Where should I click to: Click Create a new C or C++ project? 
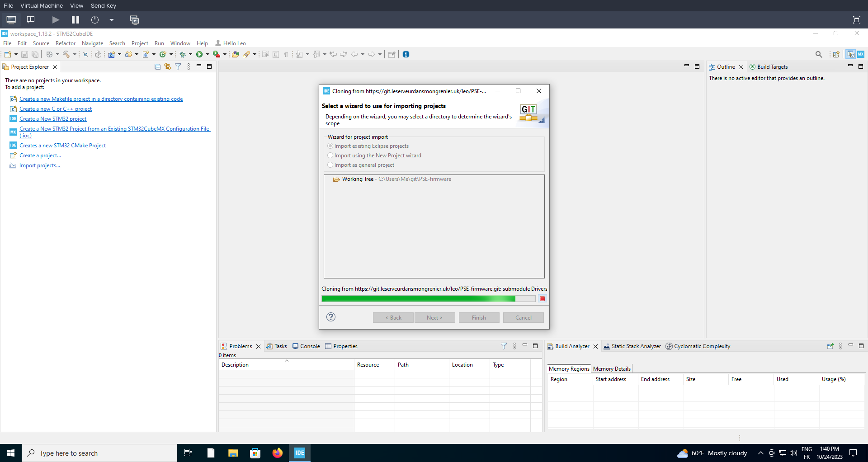coord(56,109)
